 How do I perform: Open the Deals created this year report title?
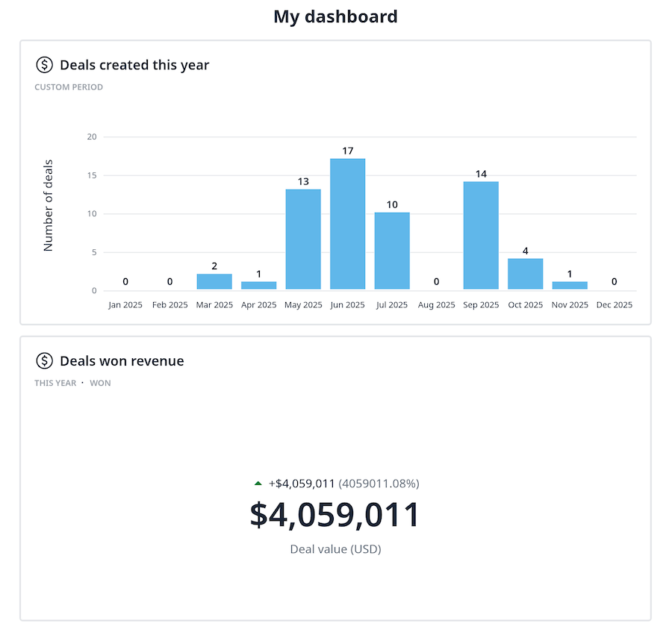tap(134, 65)
